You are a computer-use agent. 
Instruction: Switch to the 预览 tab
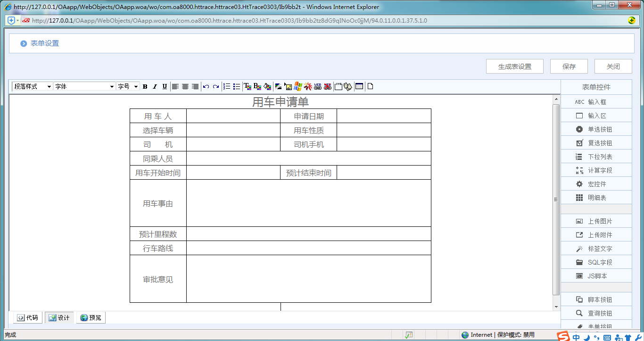click(91, 318)
